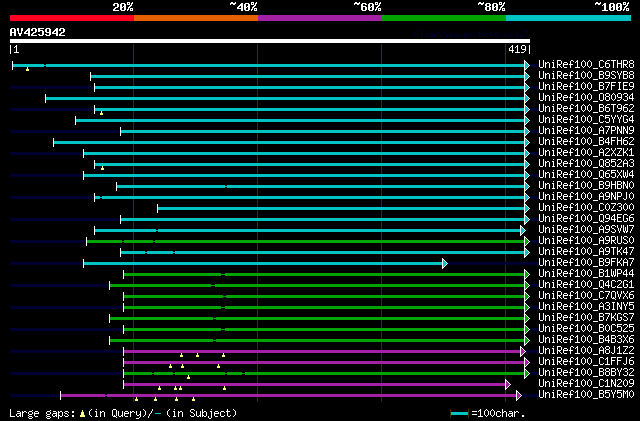Image resolution: width=640 pixels, height=421 pixels.
Task: Click the green ~80% legend segment
Action: [x=444, y=17]
